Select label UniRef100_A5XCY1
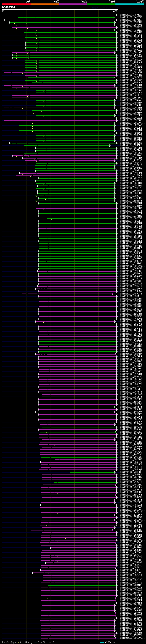The image size is (146, 644). [x=131, y=636]
